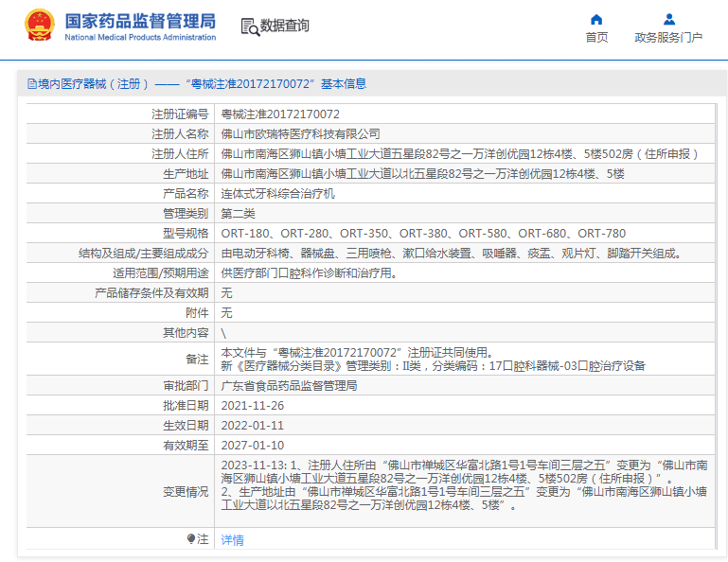Click National Medical Products Administration subtitle
Image resolution: width=728 pixels, height=562 pixels.
140,37
